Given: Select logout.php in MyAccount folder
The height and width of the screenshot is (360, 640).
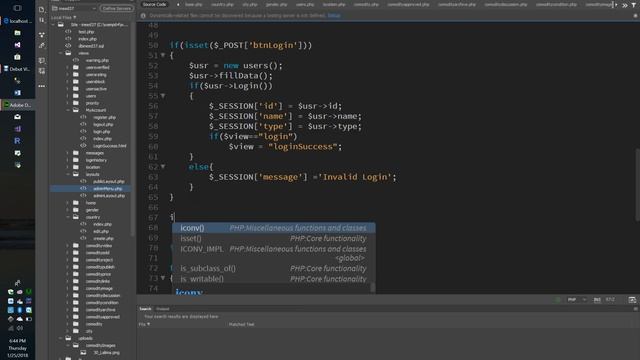Looking at the screenshot, I should coord(103,124).
